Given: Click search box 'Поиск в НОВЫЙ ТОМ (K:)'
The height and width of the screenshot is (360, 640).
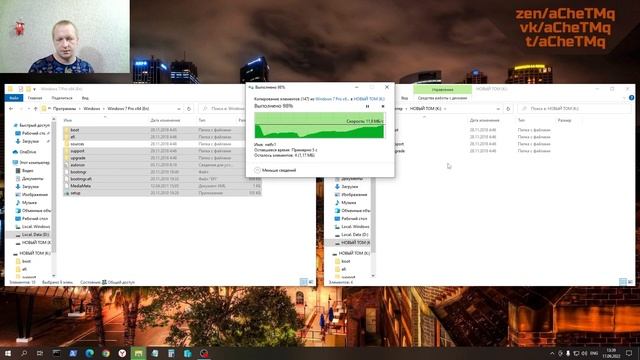Looking at the screenshot, I should pos(575,109).
